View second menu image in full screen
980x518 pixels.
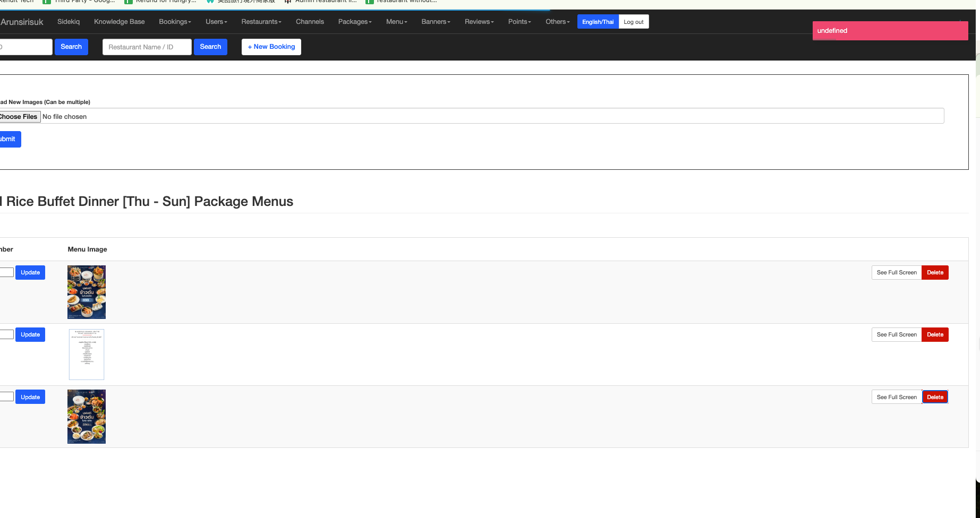point(896,335)
